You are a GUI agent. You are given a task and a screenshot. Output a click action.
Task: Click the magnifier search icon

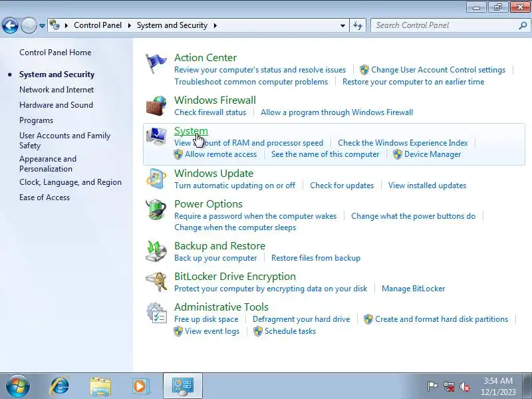(523, 25)
